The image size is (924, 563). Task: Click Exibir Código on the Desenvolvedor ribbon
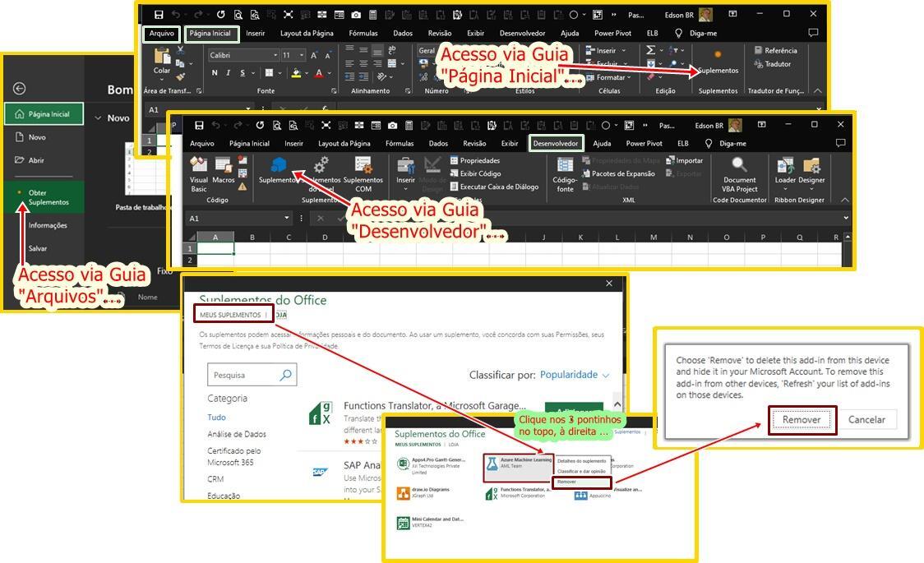pyautogui.click(x=475, y=173)
